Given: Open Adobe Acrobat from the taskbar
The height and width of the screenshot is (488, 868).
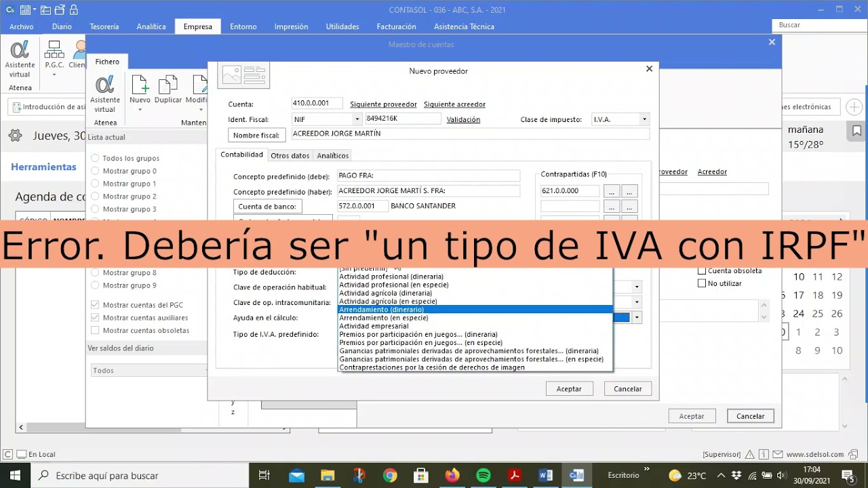Looking at the screenshot, I should tap(515, 475).
